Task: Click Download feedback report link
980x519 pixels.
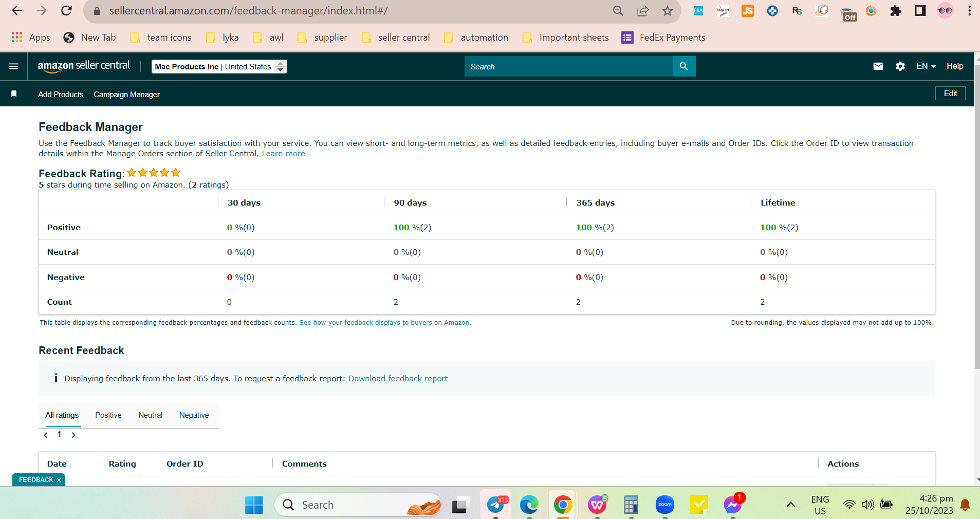Action: click(x=398, y=379)
